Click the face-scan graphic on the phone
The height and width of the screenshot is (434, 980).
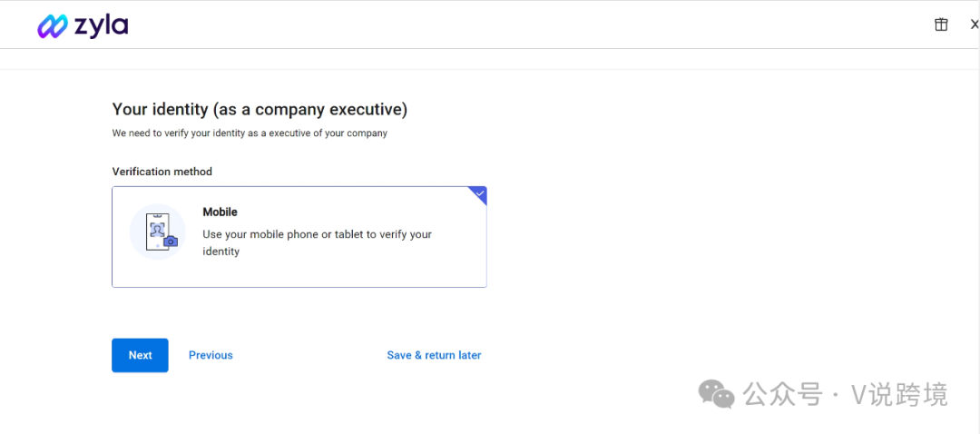point(155,228)
